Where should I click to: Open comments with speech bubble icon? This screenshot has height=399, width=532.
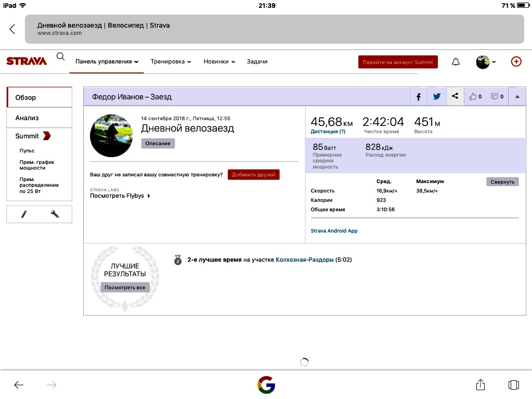pos(497,96)
